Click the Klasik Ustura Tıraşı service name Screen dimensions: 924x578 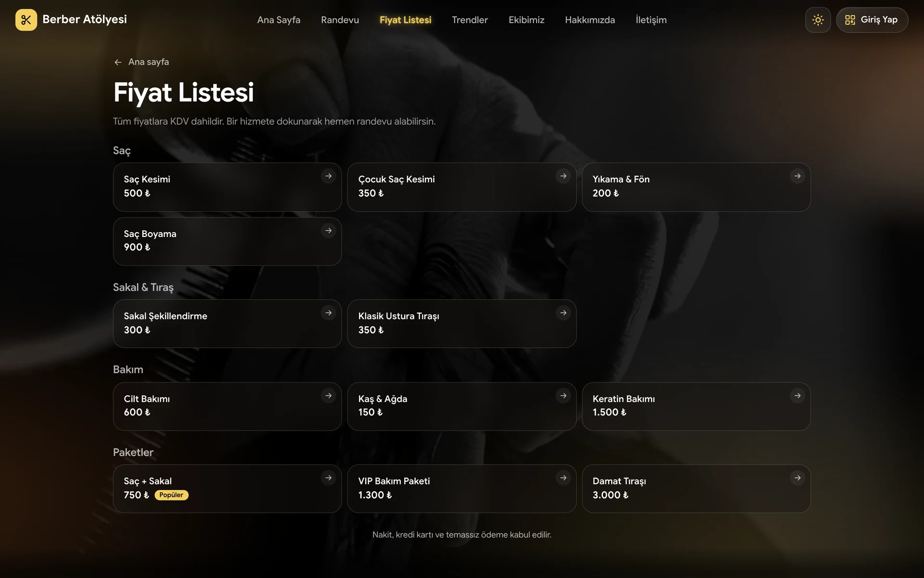398,316
